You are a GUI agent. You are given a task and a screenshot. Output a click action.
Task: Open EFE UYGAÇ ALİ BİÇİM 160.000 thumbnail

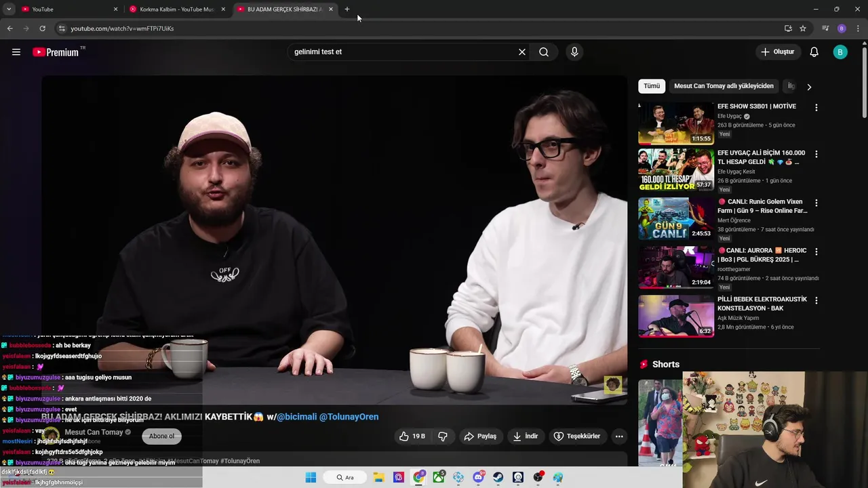(676, 169)
